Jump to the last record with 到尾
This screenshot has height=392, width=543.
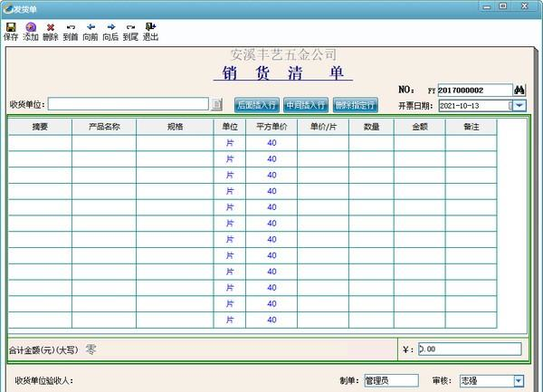(130, 32)
